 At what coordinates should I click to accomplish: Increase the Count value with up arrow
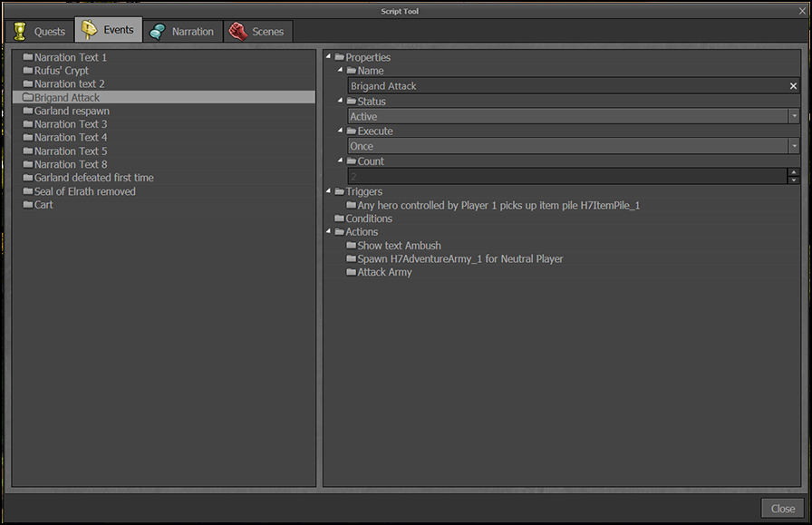pyautogui.click(x=794, y=171)
